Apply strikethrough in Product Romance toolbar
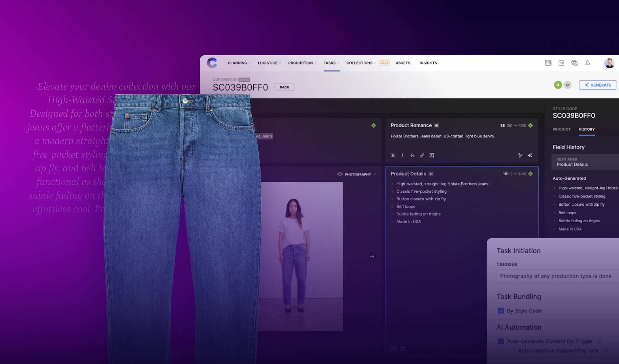The height and width of the screenshot is (364, 619). coord(412,155)
